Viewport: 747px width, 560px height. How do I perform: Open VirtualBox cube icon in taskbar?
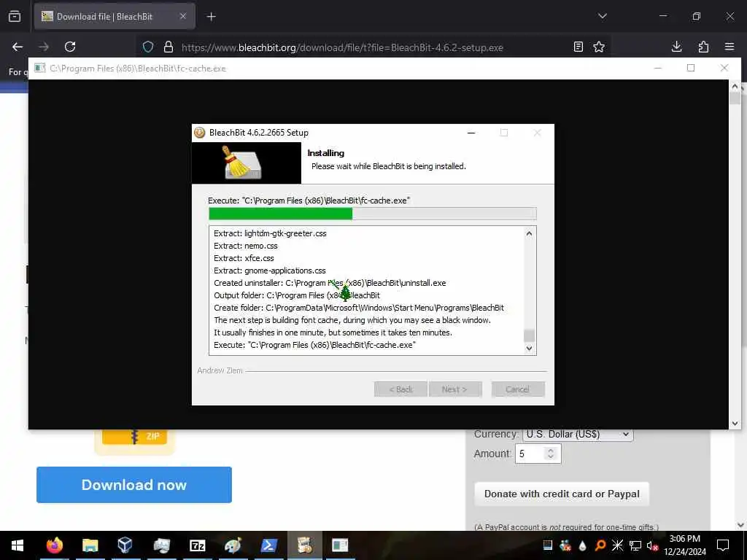coord(125,545)
